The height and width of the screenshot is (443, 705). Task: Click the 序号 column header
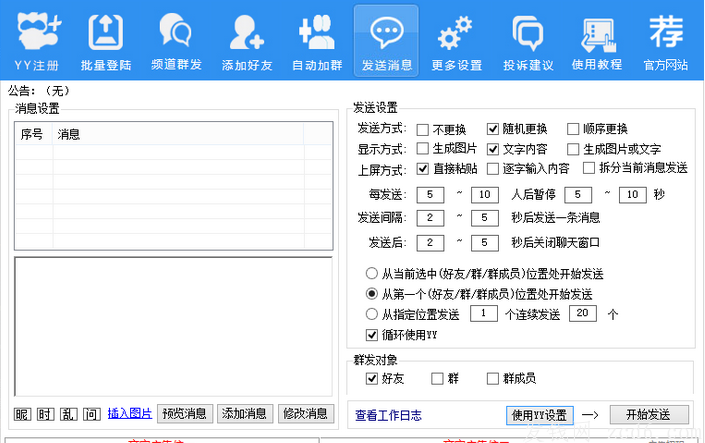point(34,134)
